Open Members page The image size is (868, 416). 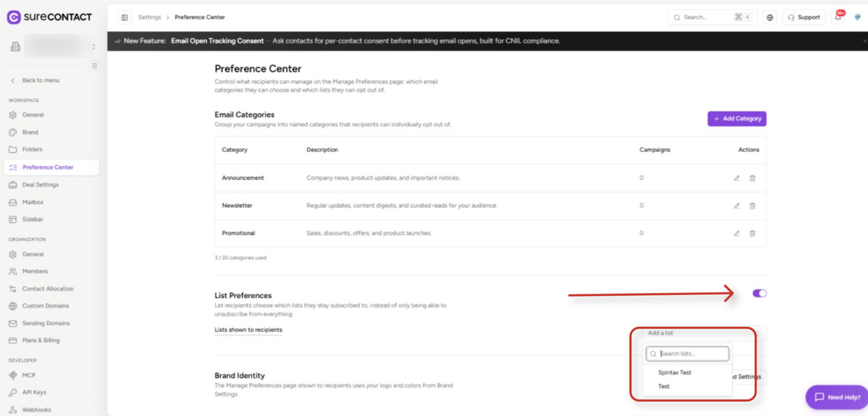(35, 271)
